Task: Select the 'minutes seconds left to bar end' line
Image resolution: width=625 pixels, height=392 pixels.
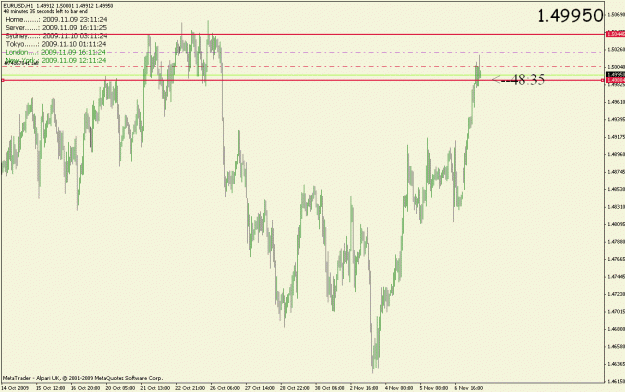Action: (45, 12)
